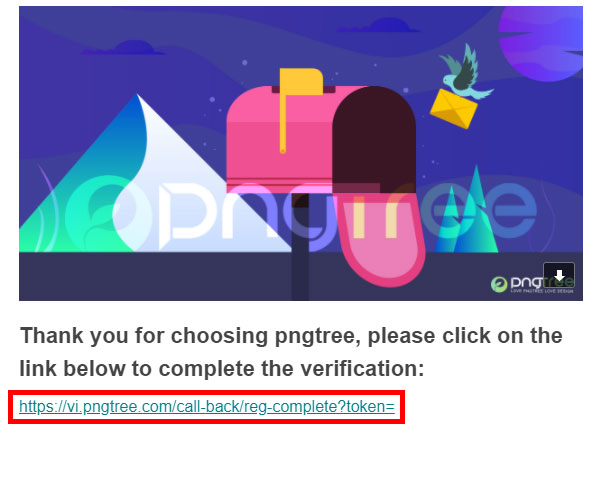The height and width of the screenshot is (494, 611).
Task: Click the mailbox post
Action: pyautogui.click(x=300, y=247)
